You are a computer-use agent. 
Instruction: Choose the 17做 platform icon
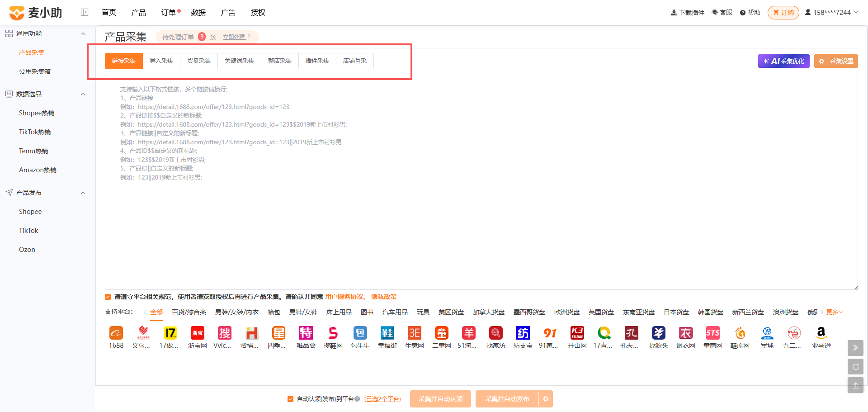tap(170, 333)
